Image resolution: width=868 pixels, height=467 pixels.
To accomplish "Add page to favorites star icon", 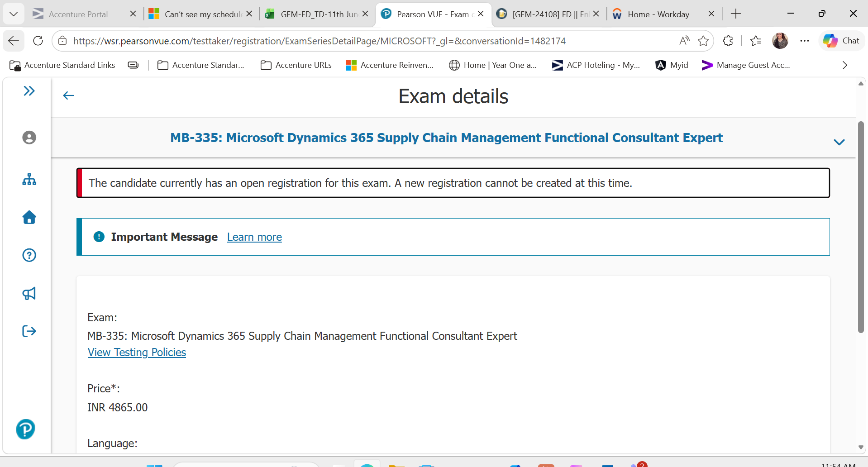I will (x=703, y=41).
